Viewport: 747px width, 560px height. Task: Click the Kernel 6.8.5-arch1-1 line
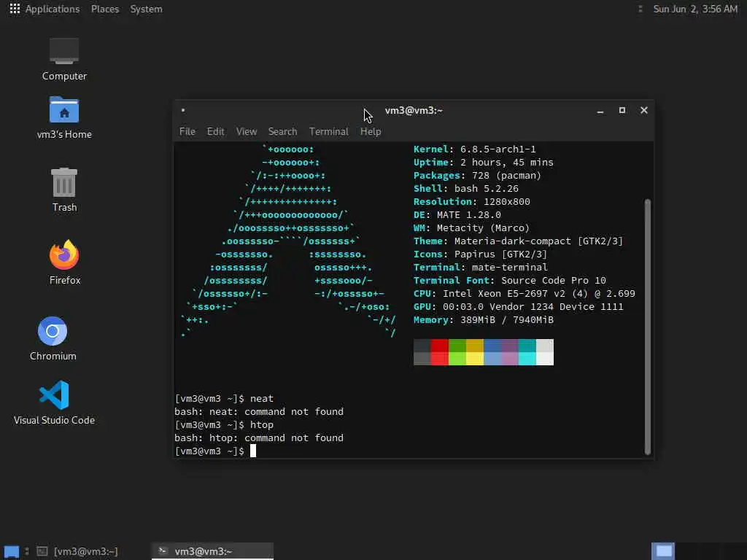pyautogui.click(x=474, y=149)
